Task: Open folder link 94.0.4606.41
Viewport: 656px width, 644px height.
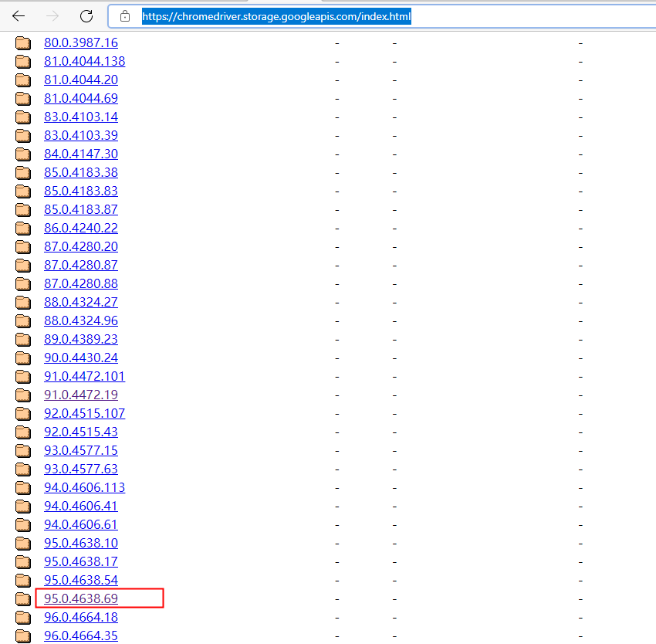Action: [81, 506]
